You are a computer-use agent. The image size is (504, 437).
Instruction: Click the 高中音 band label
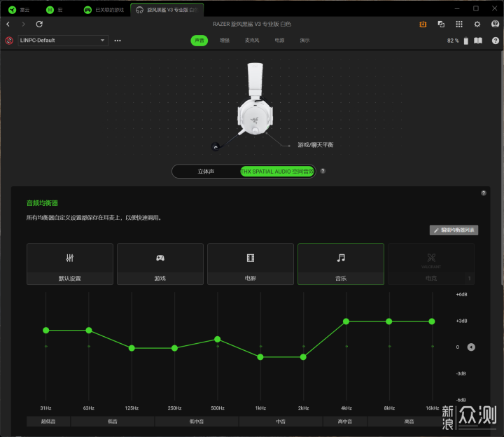pos(345,422)
